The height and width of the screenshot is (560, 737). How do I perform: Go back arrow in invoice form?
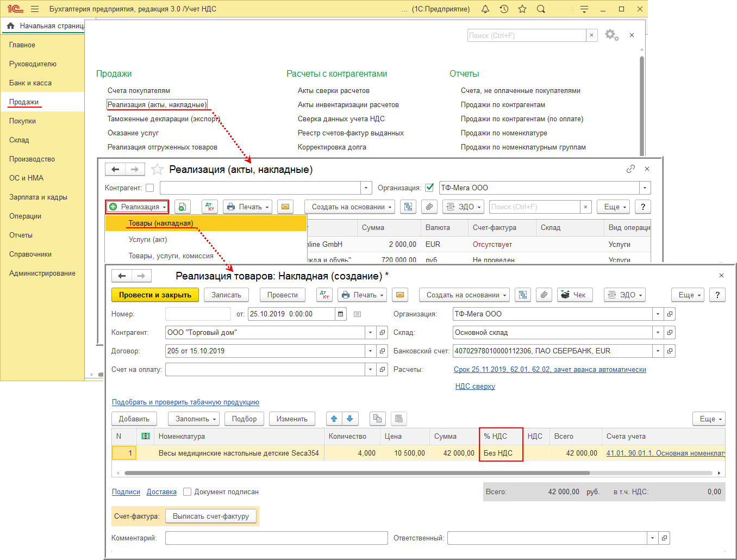tap(122, 276)
